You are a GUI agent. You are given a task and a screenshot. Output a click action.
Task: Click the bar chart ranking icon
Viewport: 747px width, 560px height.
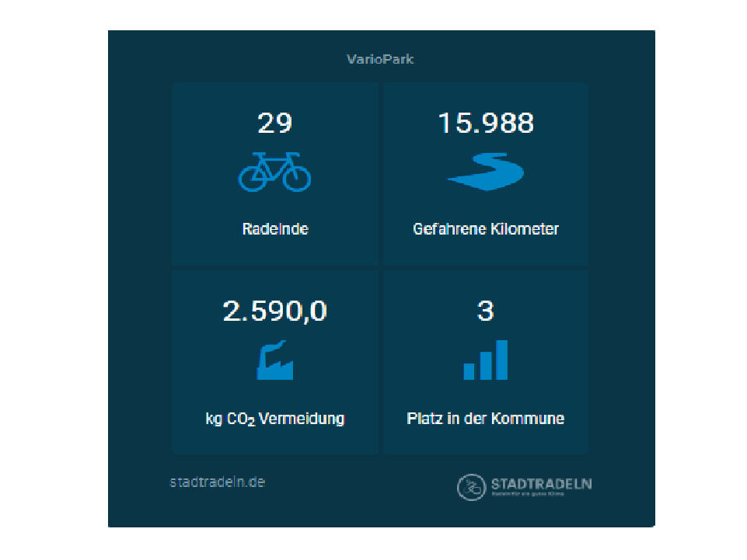[x=486, y=360]
